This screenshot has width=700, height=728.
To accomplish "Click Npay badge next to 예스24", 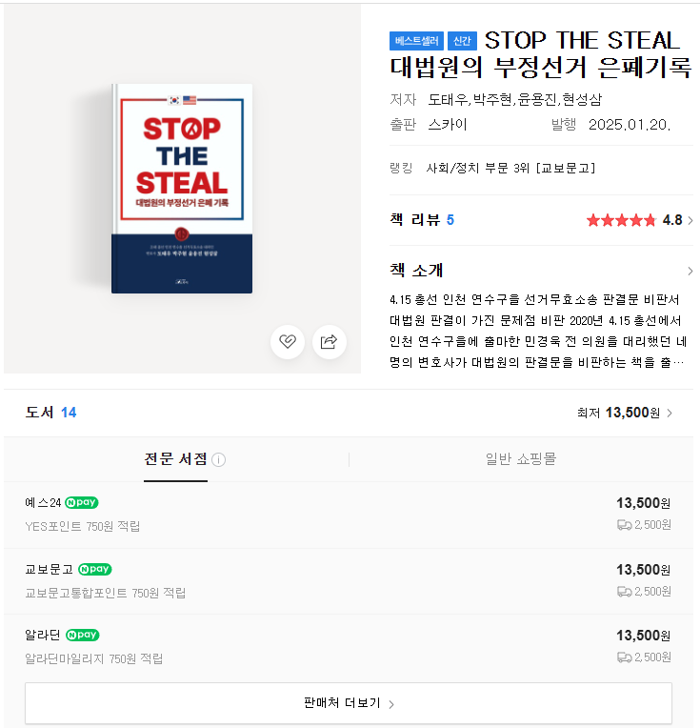I will (x=82, y=502).
